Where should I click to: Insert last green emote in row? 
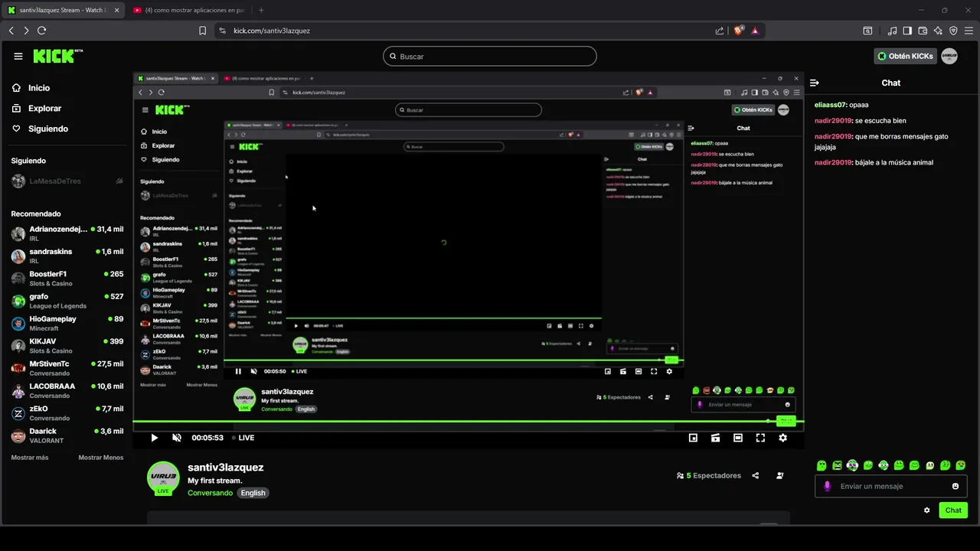point(961,465)
